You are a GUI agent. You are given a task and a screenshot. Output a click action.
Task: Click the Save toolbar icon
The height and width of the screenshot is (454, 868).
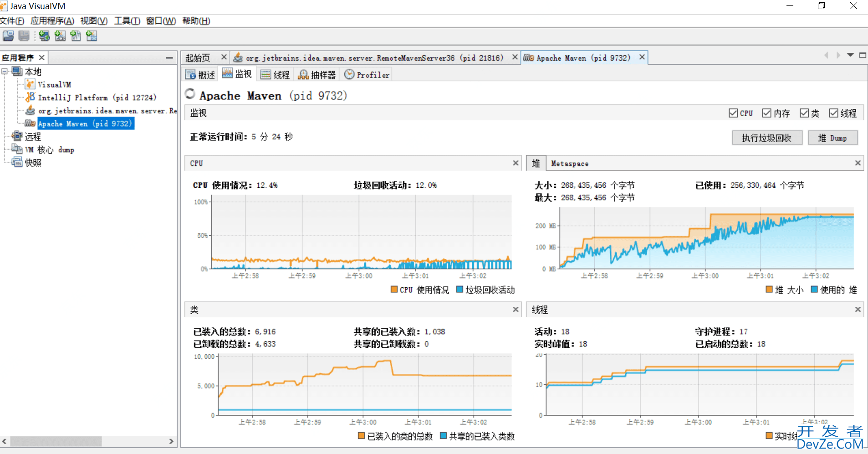pyautogui.click(x=24, y=36)
